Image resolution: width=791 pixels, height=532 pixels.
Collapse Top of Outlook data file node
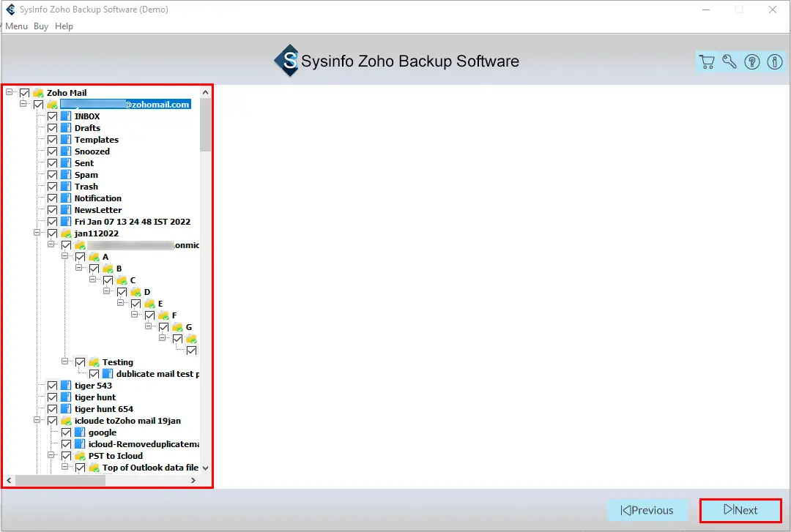[x=64, y=467]
